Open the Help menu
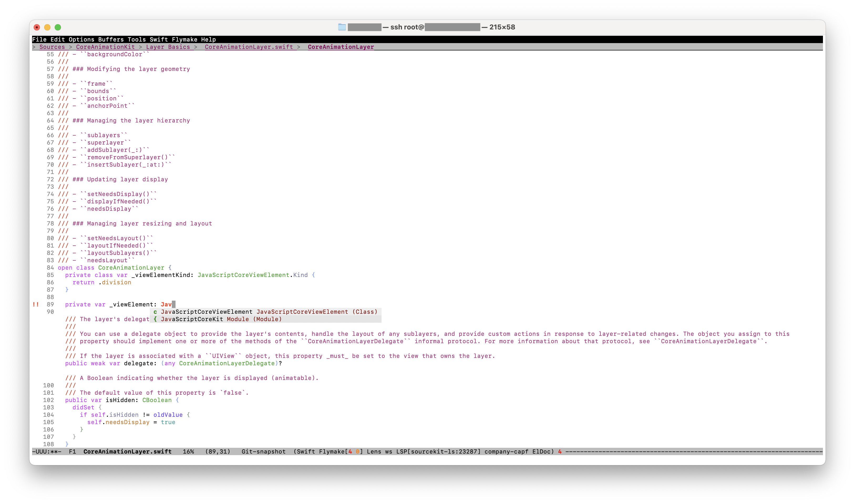The image size is (855, 504). (208, 39)
